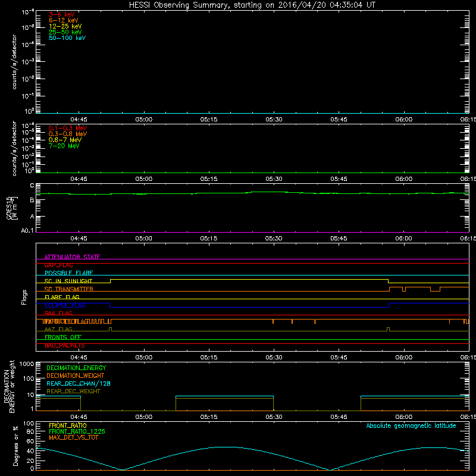This screenshot has width=476, height=476.
Task: Select the 80 tick on the Degrees axis
Action: (30, 431)
